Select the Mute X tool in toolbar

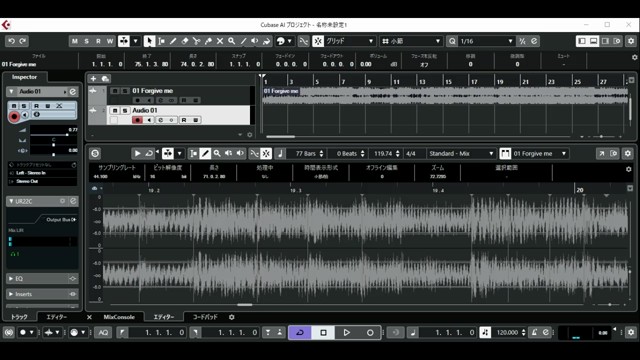pyautogui.click(x=220, y=41)
